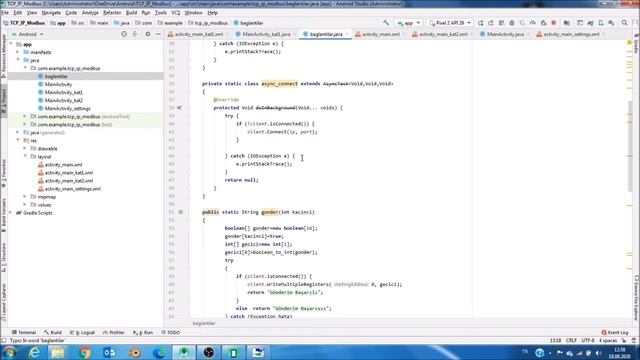The width and height of the screenshot is (640, 360).
Task: Expand the manifests folder
Action: pyautogui.click(x=18, y=52)
